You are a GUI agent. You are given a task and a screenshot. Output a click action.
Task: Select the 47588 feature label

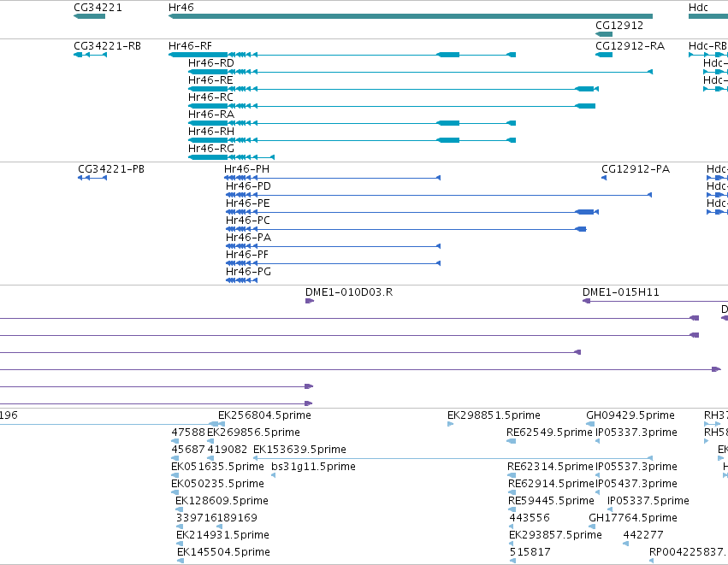[188, 433]
